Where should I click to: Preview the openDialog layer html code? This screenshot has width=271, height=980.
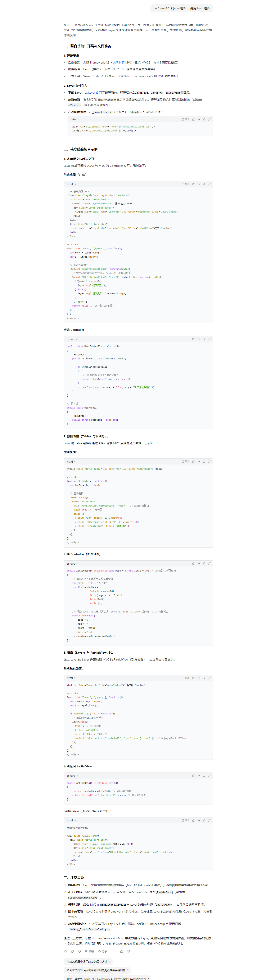(186, 678)
